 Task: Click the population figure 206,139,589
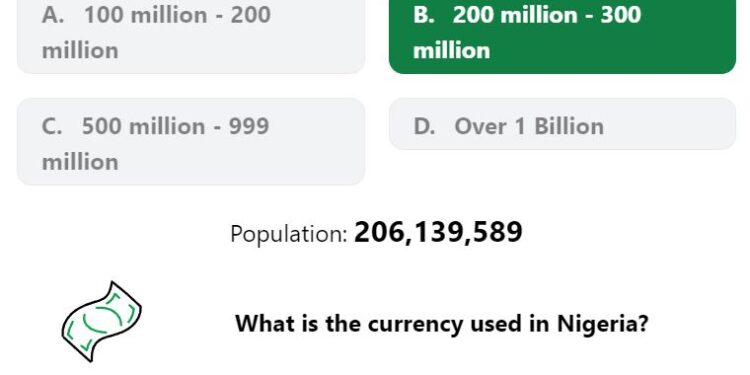438,233
